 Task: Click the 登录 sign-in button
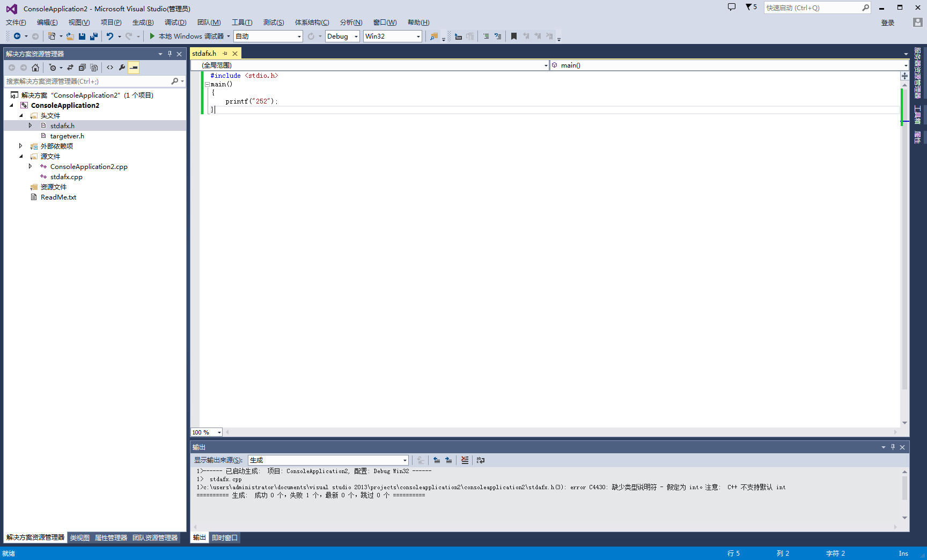click(888, 23)
